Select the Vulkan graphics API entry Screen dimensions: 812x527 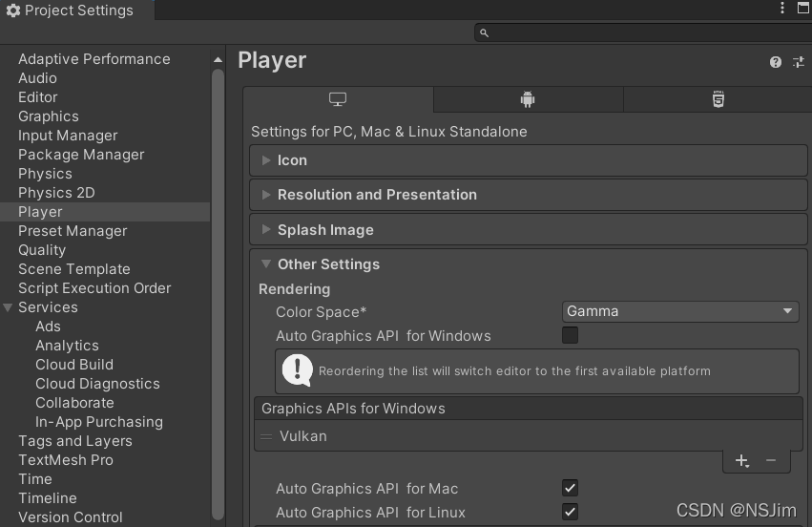point(303,436)
